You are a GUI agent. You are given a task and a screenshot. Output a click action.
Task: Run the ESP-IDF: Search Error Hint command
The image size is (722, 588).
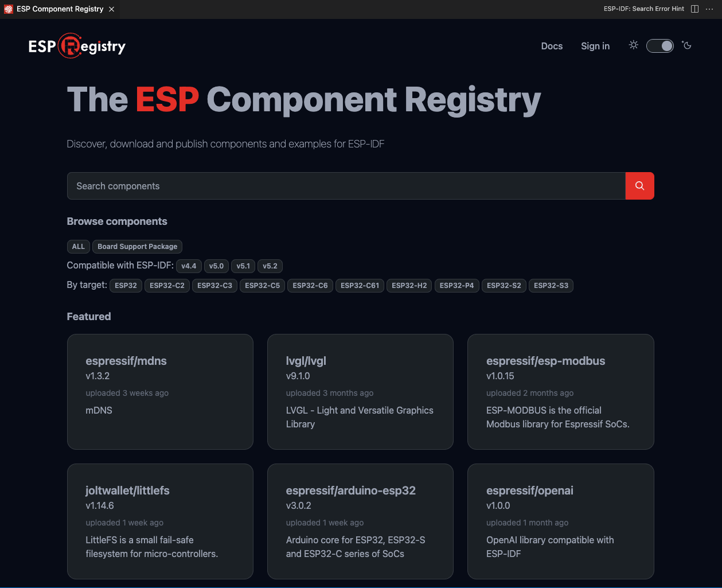[x=643, y=9]
